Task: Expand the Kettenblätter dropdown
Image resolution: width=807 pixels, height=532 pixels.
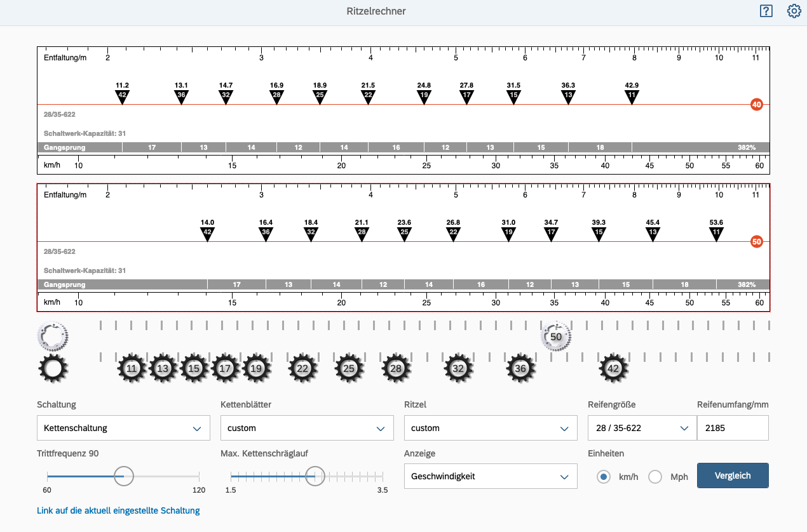Action: [306, 428]
